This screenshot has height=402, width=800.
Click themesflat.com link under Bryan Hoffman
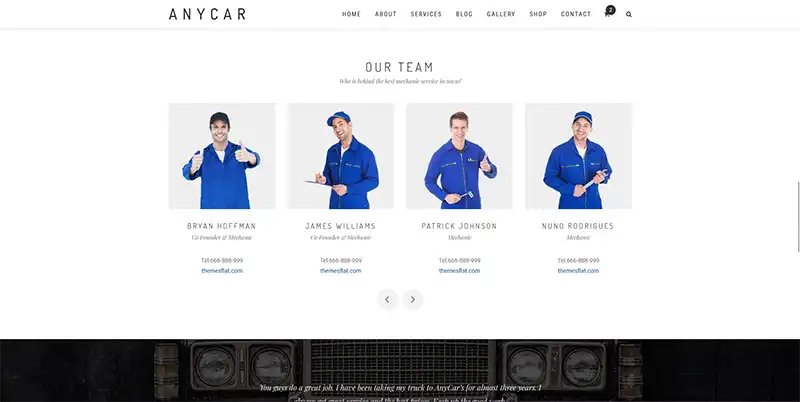coord(222,271)
